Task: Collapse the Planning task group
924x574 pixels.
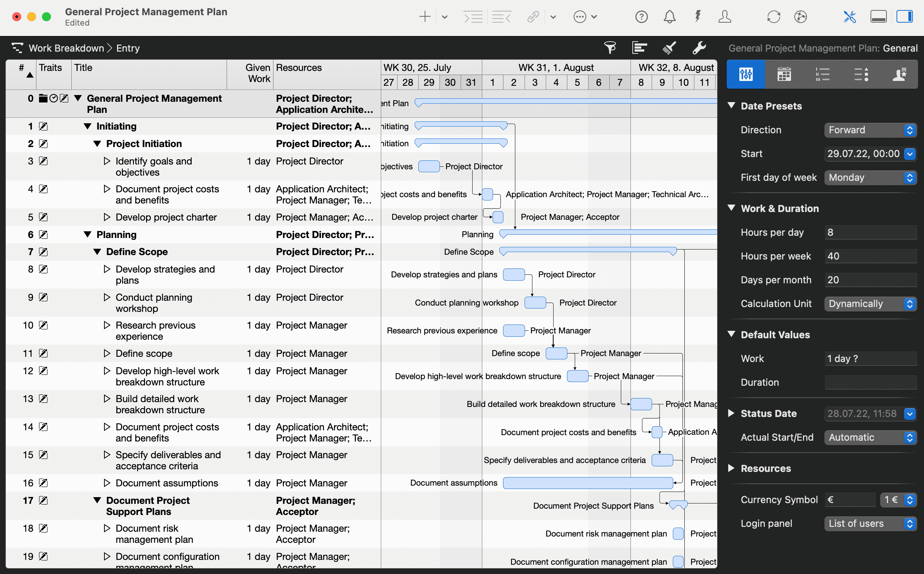Action: 87,234
